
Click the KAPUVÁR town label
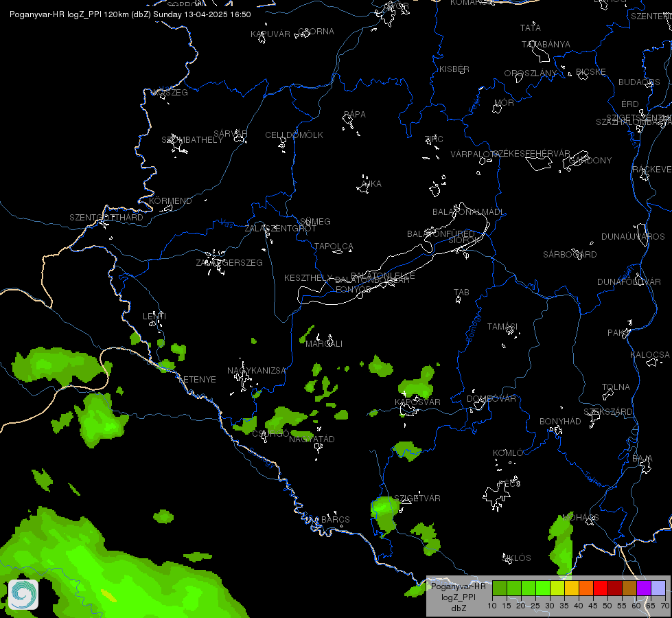coord(270,34)
